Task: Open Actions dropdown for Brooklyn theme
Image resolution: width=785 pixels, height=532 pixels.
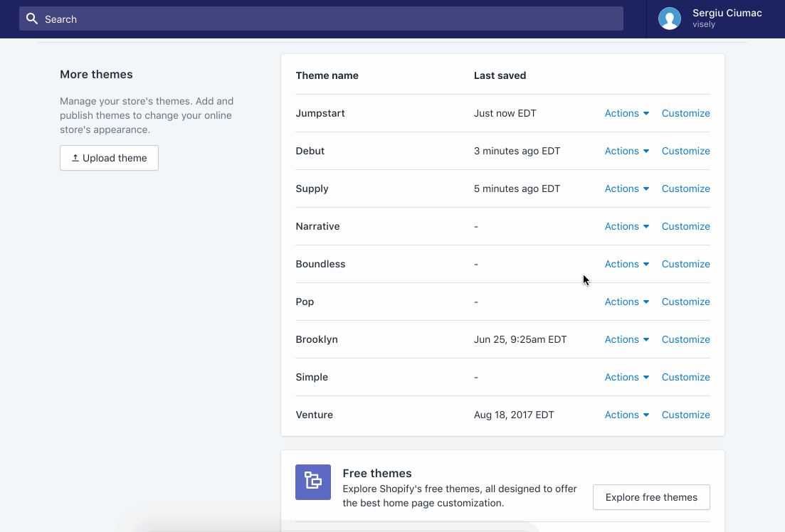Action: click(x=626, y=339)
